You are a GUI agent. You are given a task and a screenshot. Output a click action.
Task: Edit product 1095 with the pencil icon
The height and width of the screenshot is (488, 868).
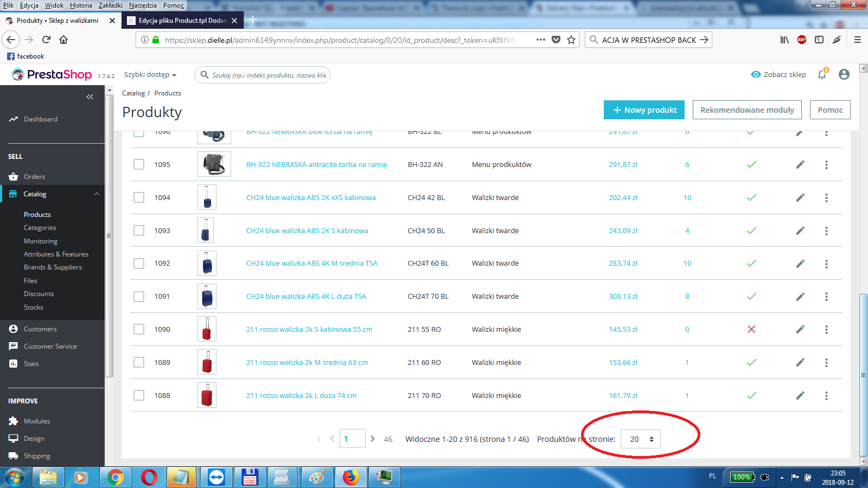(800, 165)
